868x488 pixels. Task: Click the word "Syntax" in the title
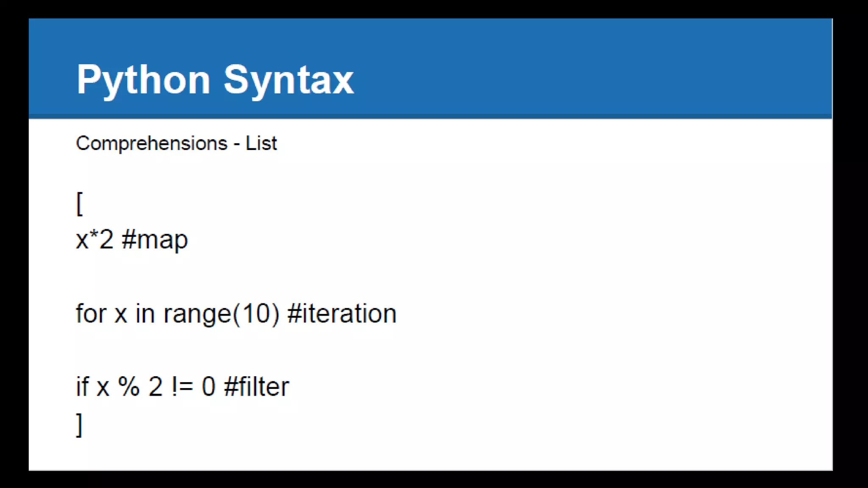pos(288,80)
